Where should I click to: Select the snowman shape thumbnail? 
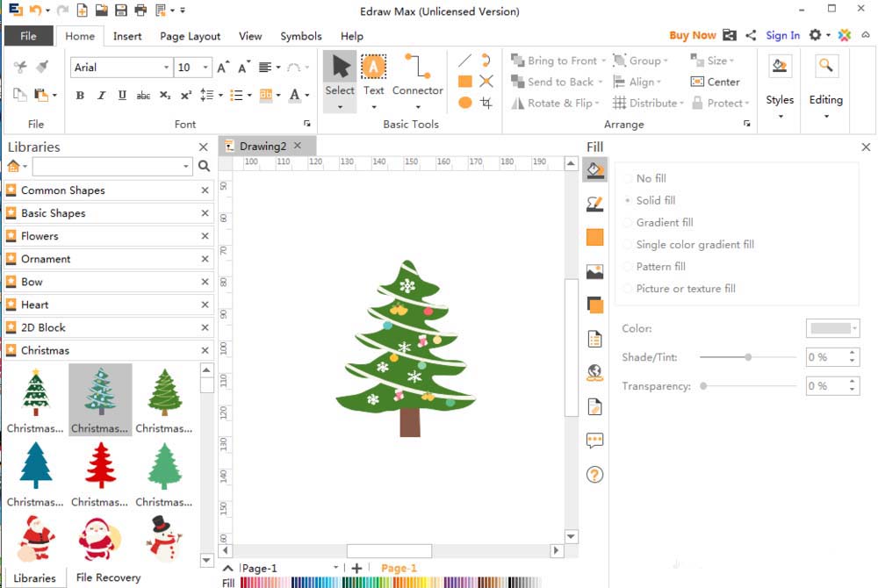(163, 538)
